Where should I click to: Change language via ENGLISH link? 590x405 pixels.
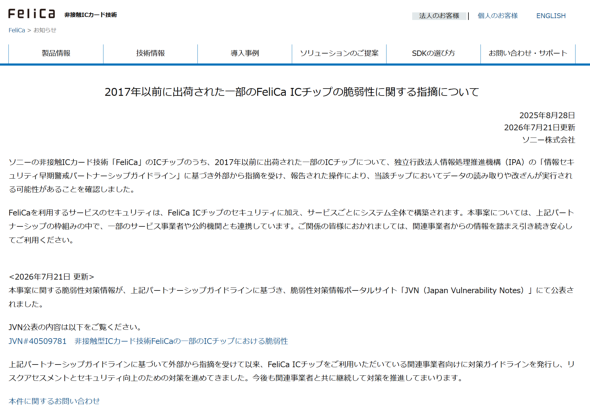coord(551,16)
